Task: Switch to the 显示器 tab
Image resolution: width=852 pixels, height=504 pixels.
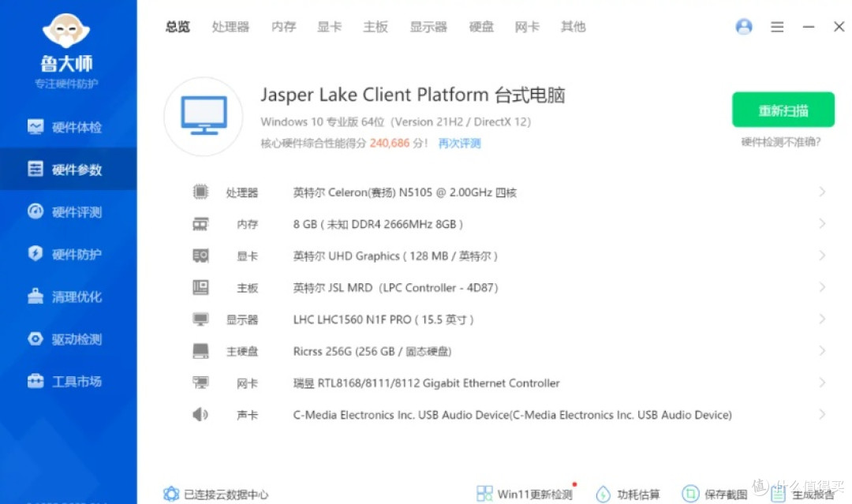Action: pyautogui.click(x=428, y=27)
